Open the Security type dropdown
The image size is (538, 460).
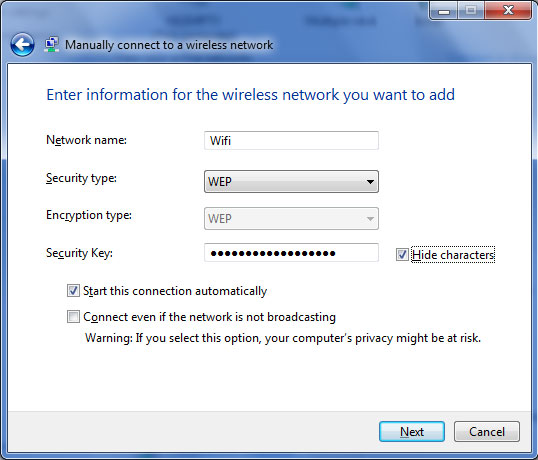point(291,181)
